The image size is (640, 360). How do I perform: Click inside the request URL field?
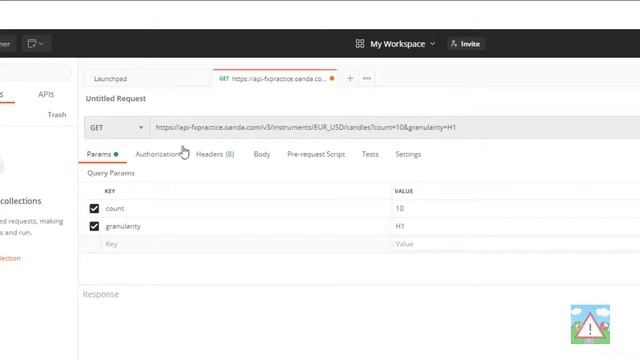point(395,128)
